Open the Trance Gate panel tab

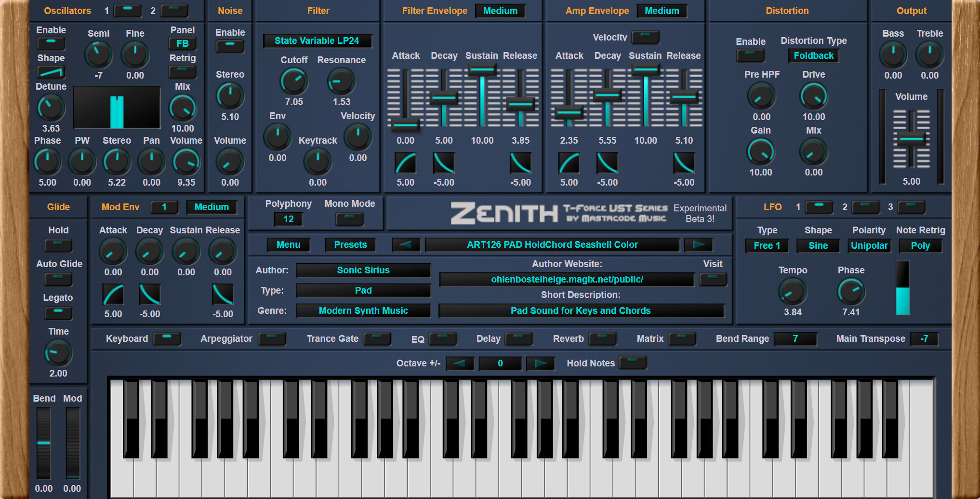click(x=377, y=338)
